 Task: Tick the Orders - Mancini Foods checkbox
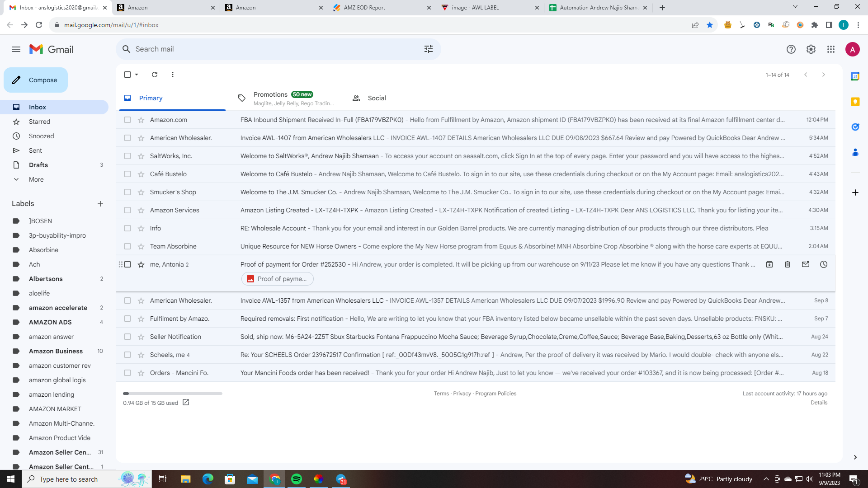point(127,373)
